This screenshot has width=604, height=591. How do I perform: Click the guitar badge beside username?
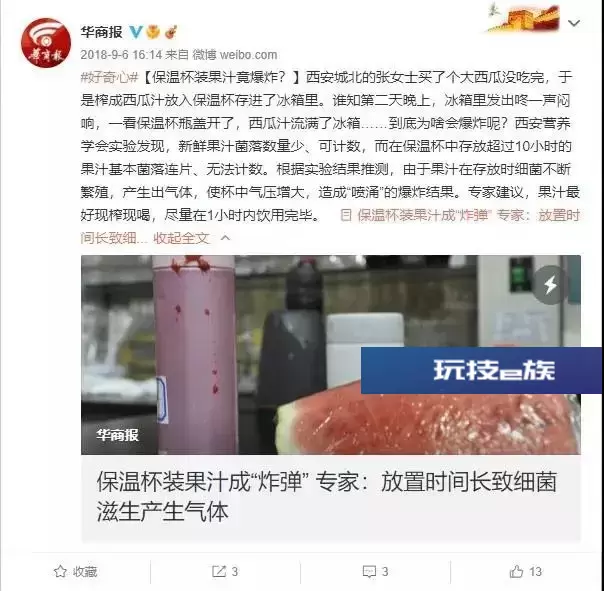point(171,32)
